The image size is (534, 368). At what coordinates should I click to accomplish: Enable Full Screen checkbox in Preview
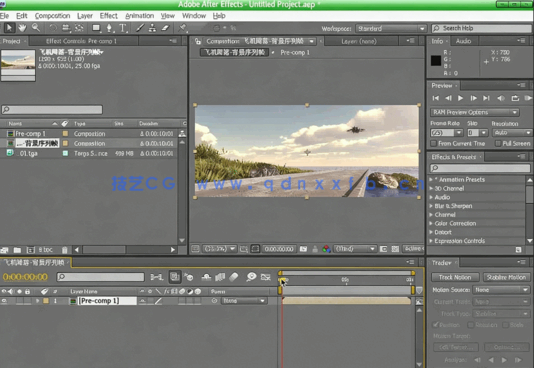498,143
